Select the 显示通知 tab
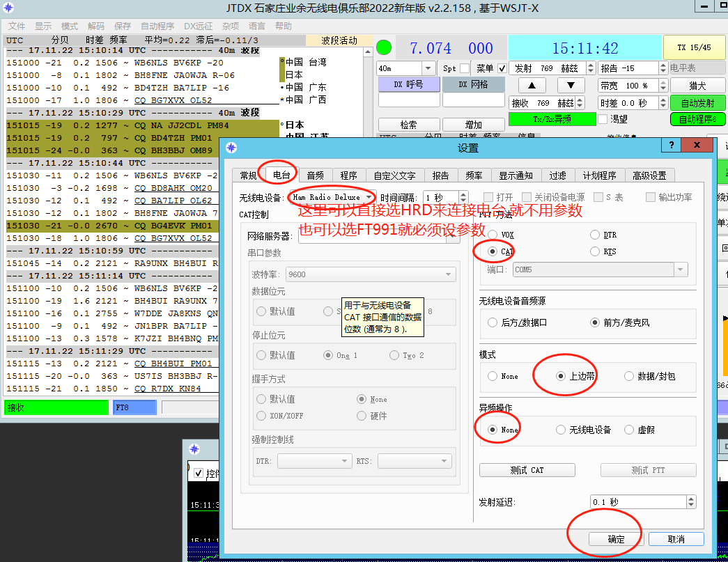The image size is (728, 562). 516,175
